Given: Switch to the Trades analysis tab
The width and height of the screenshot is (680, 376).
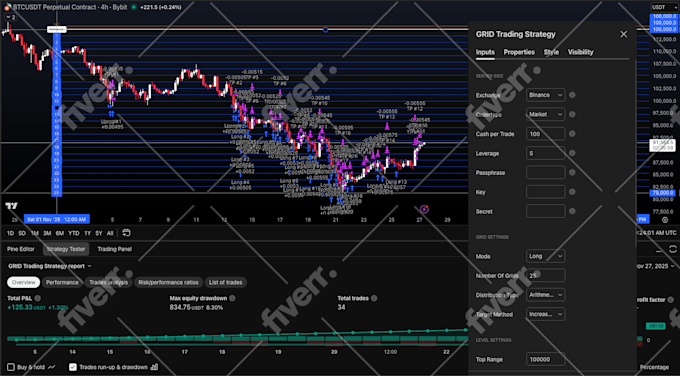Looking at the screenshot, I should (108, 282).
